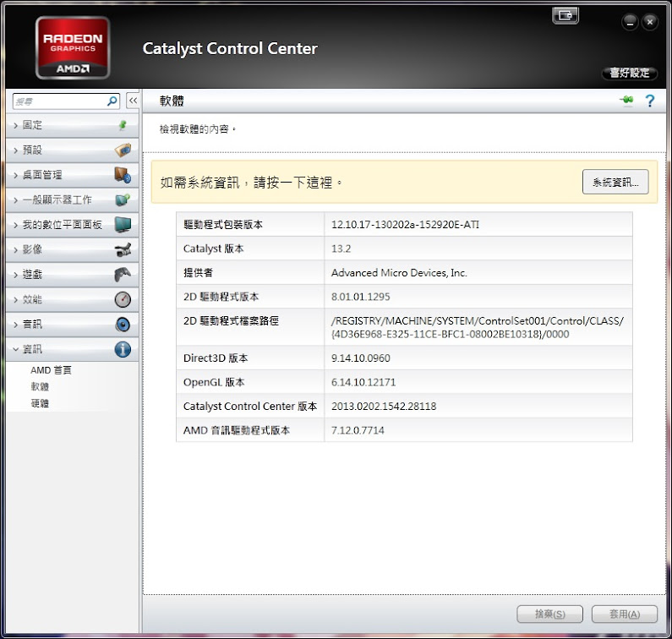
Task: Select driver packaging version 12.10.17-130202a-152920E-ATI
Action: click(405, 225)
